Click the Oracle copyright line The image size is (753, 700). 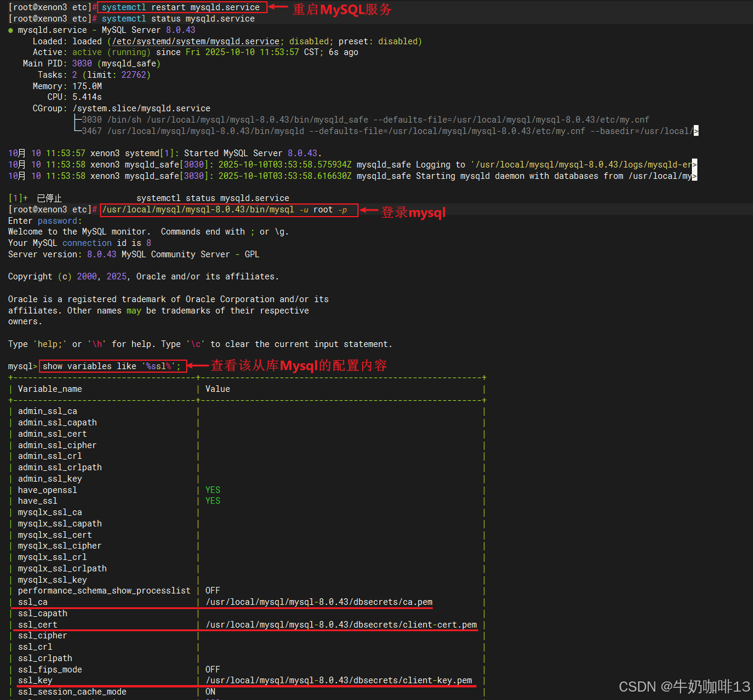pyautogui.click(x=144, y=276)
